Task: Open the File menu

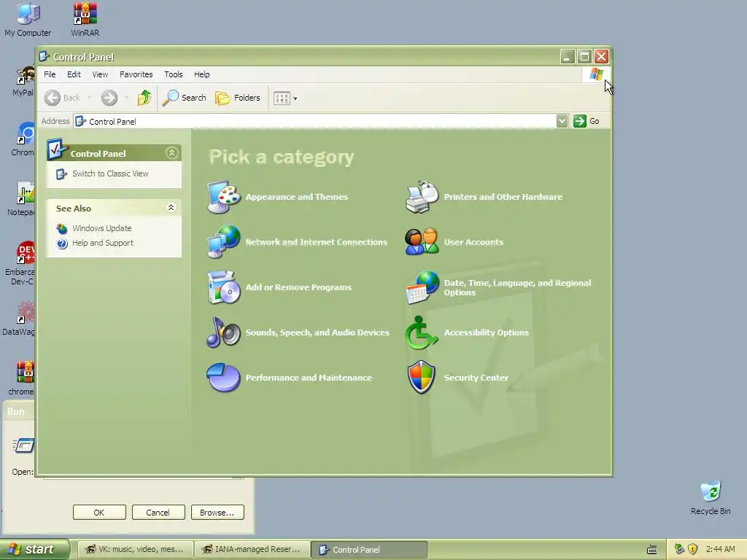Action: click(50, 75)
